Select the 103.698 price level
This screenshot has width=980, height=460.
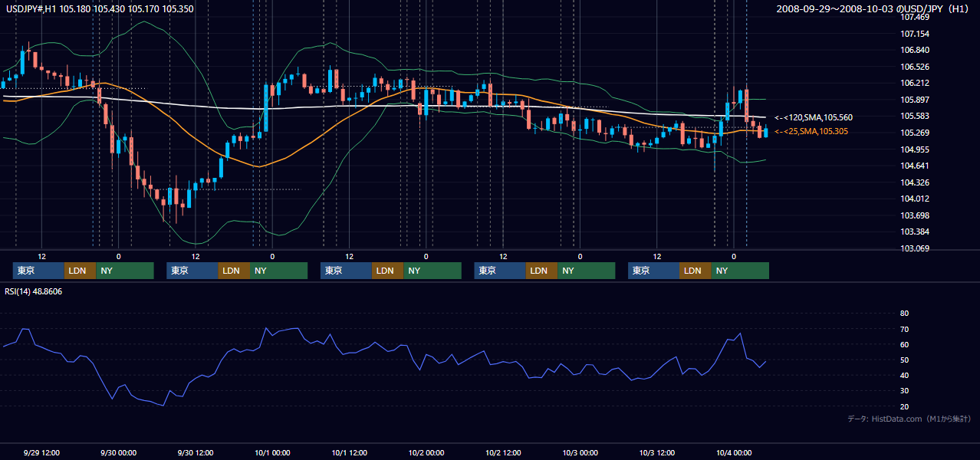[x=916, y=215]
